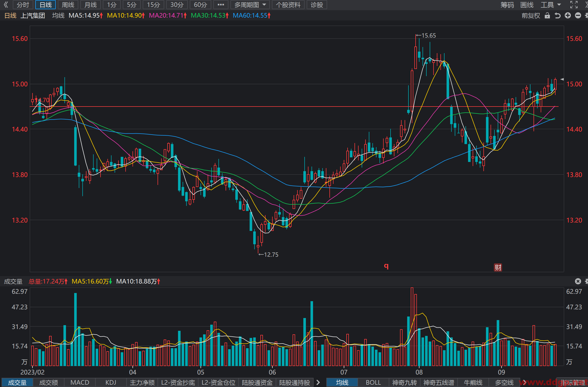Click the lock icon beside 前复权

coord(547,16)
